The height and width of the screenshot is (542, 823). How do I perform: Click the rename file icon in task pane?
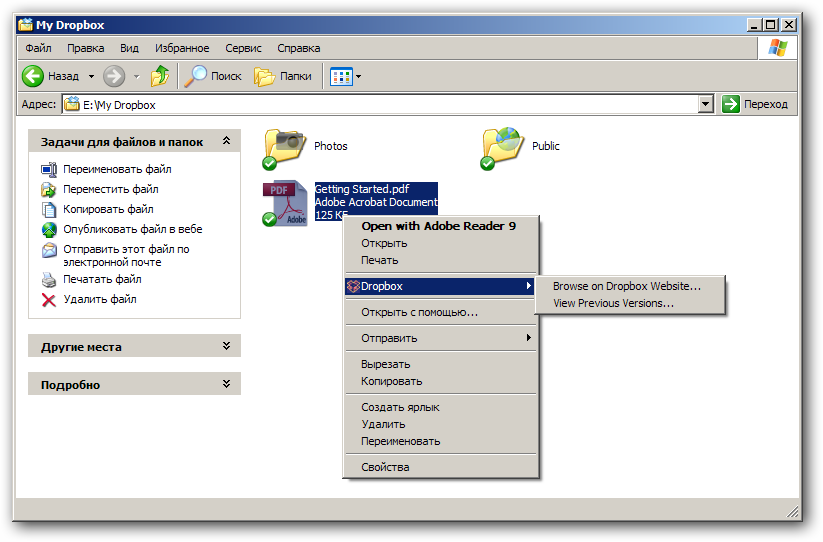pyautogui.click(x=49, y=169)
